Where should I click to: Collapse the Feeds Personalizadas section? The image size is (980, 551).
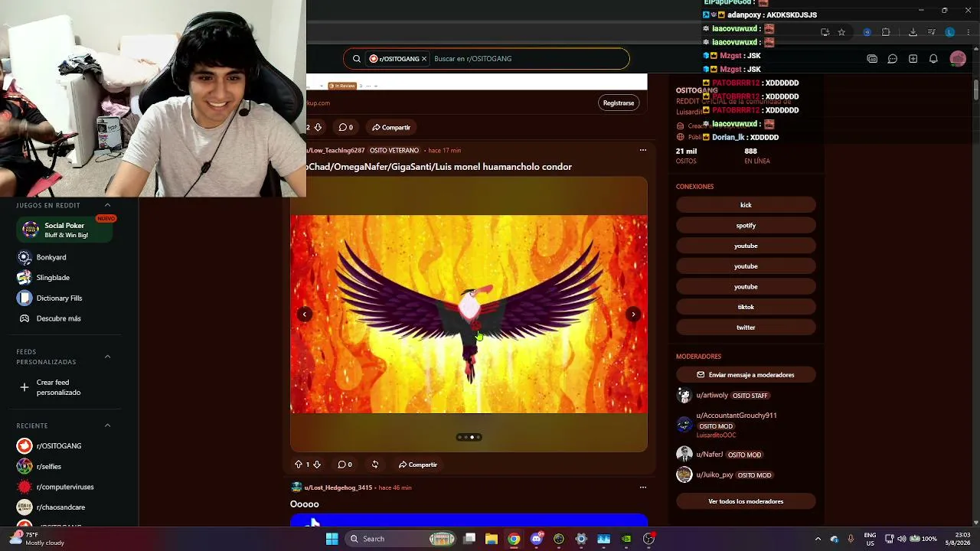[x=107, y=357]
